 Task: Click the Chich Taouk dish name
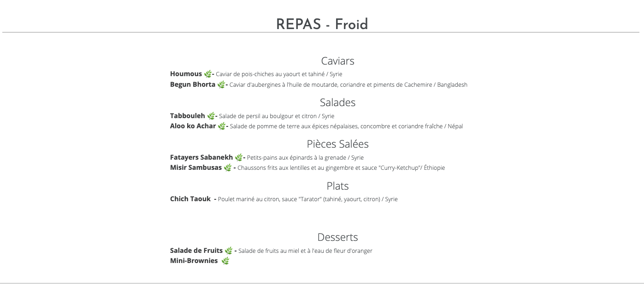tap(190, 199)
